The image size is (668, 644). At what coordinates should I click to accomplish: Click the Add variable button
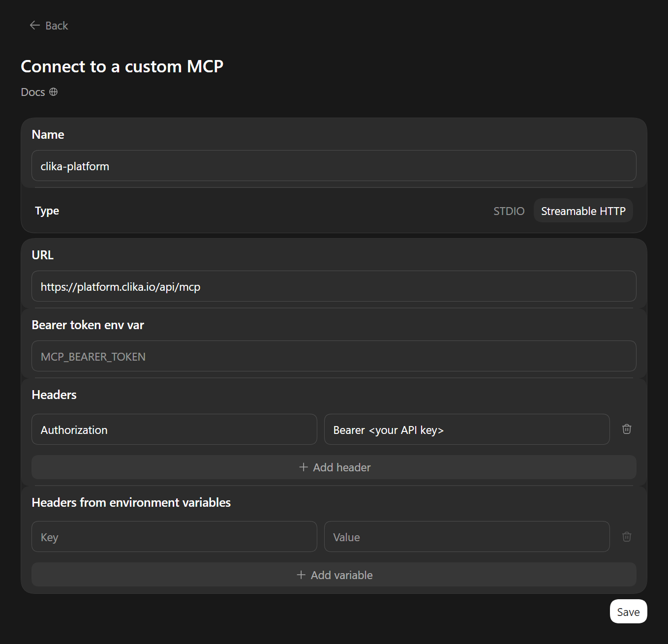[334, 575]
